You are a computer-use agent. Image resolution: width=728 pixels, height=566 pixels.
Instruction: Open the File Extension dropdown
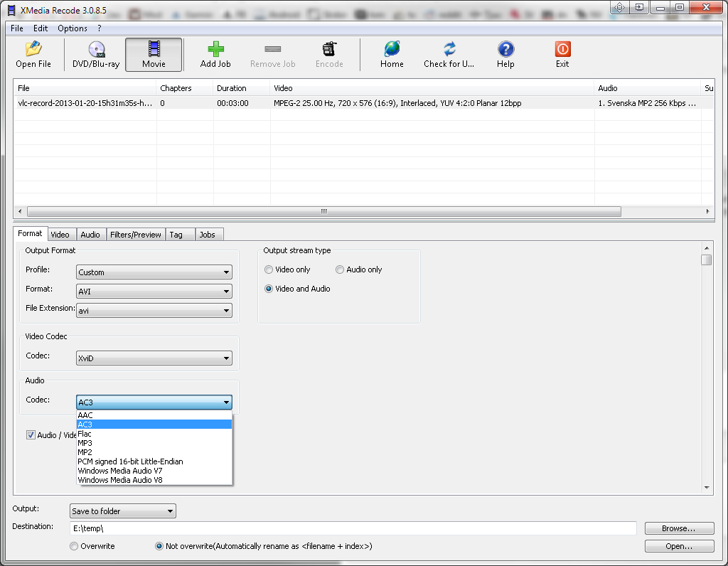[x=154, y=311]
